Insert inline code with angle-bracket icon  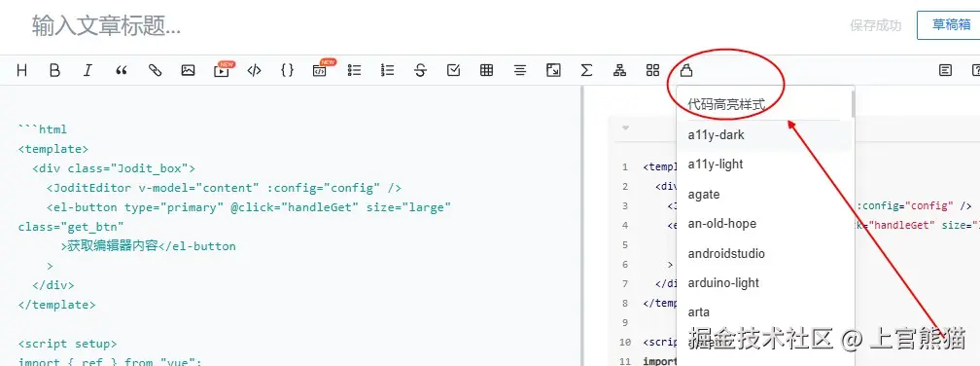pyautogui.click(x=255, y=71)
